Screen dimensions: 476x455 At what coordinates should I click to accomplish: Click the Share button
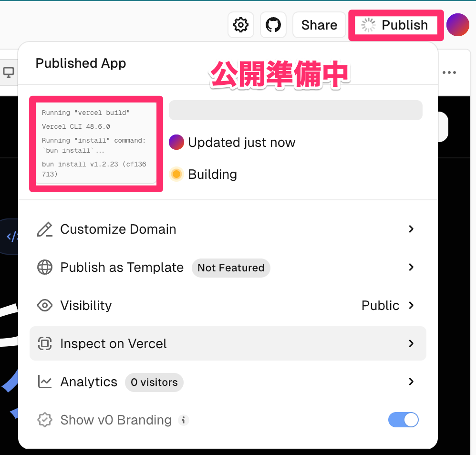click(x=319, y=25)
